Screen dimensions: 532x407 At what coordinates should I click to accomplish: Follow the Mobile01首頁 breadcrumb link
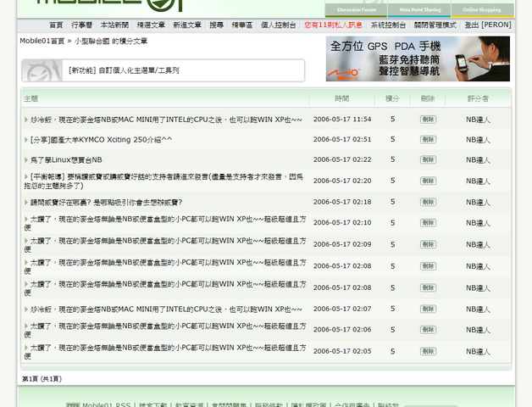[42, 41]
